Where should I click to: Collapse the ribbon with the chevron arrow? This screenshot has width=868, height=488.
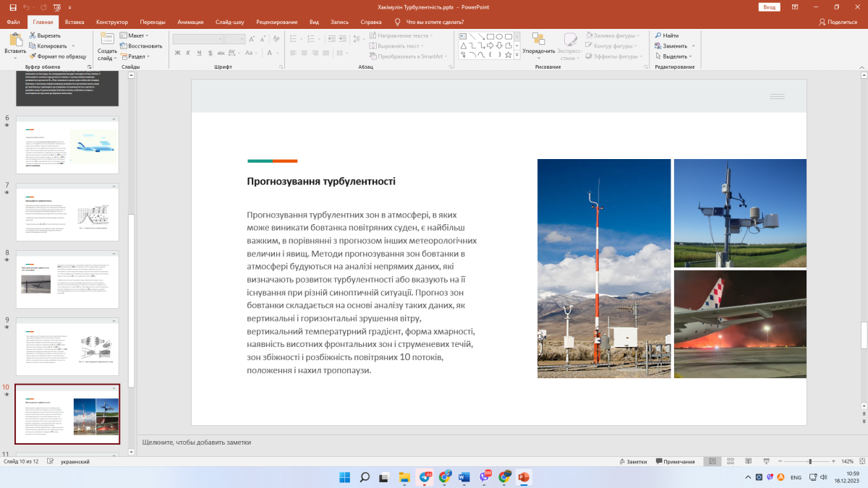tap(861, 67)
